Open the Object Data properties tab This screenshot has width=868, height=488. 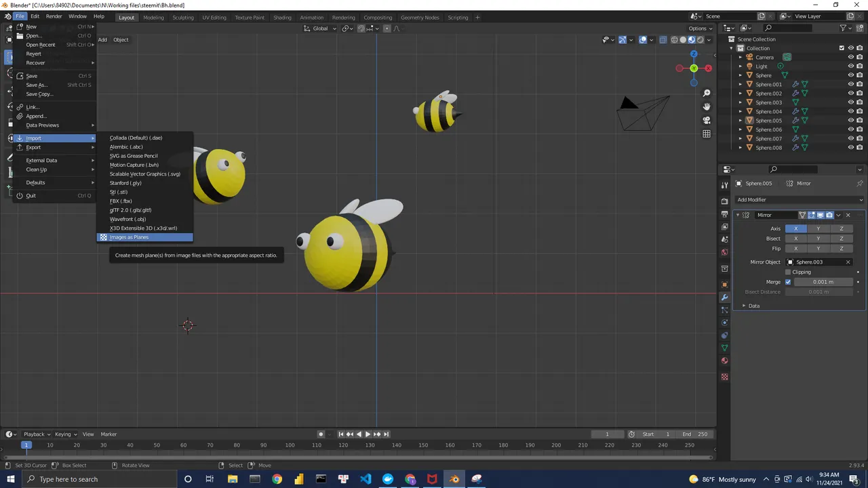[725, 348]
